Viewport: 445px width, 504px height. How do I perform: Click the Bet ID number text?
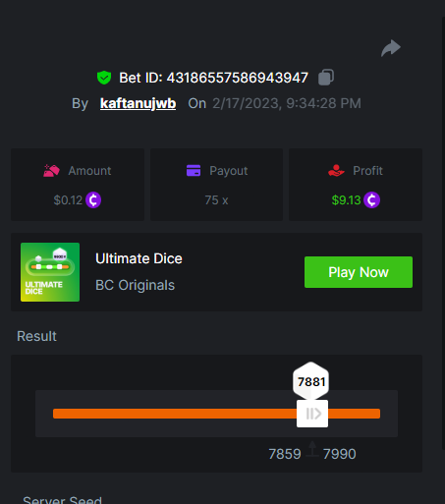pos(238,78)
